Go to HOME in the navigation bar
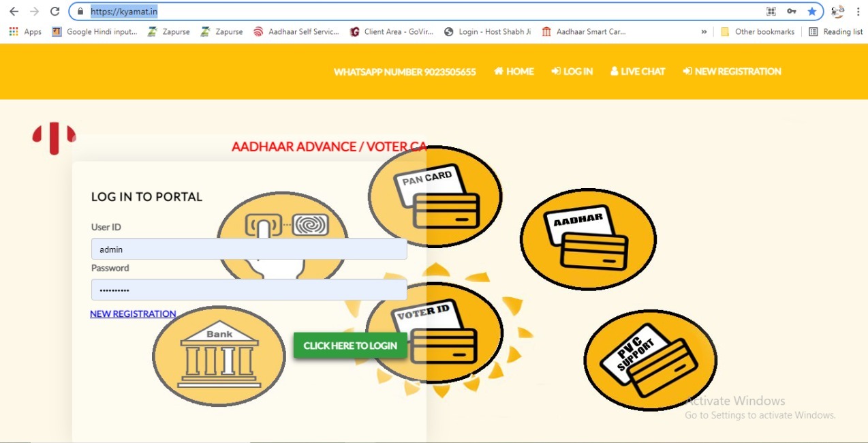This screenshot has width=868, height=443. click(514, 71)
